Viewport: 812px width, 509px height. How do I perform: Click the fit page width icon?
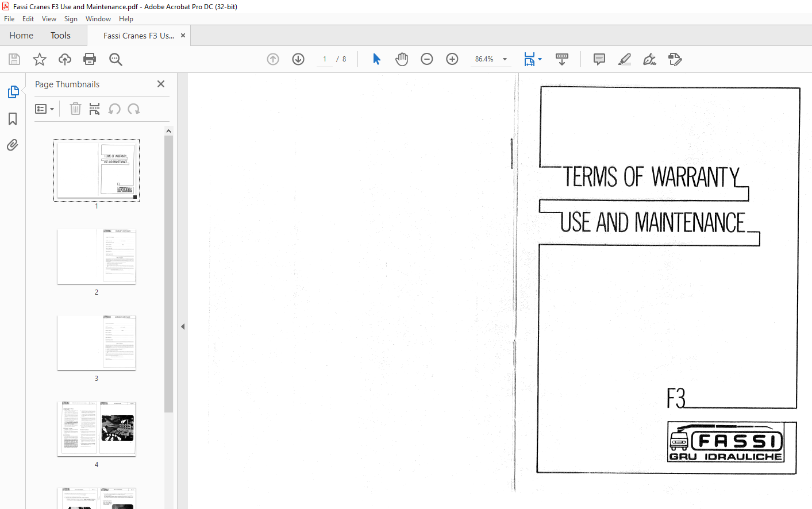[x=529, y=59]
